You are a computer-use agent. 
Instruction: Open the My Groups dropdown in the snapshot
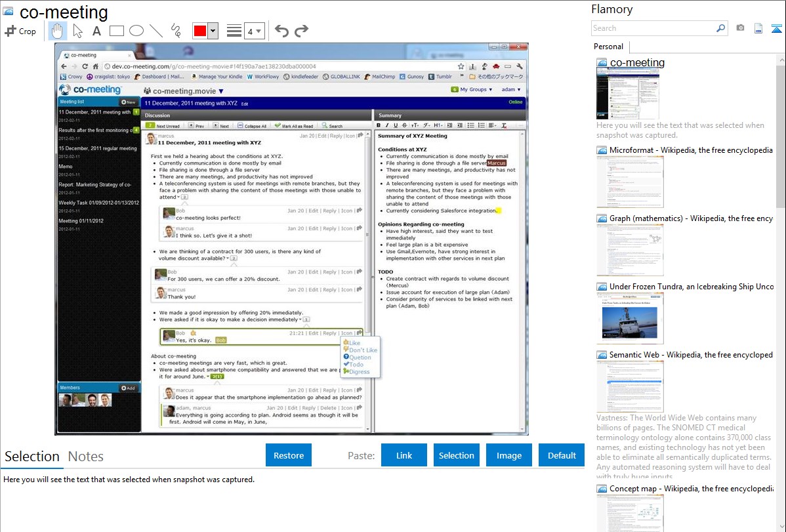(x=472, y=89)
